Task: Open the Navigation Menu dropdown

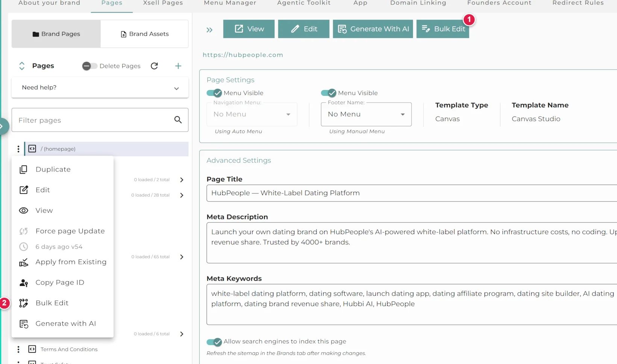Action: 252,114
